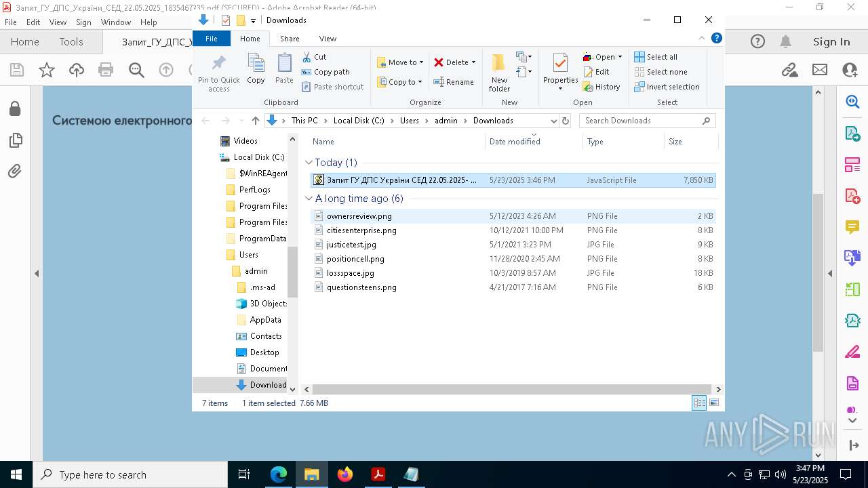The image size is (868, 488).
Task: Select the Запит ГУ ДПС JavaScript file
Action: (x=513, y=180)
